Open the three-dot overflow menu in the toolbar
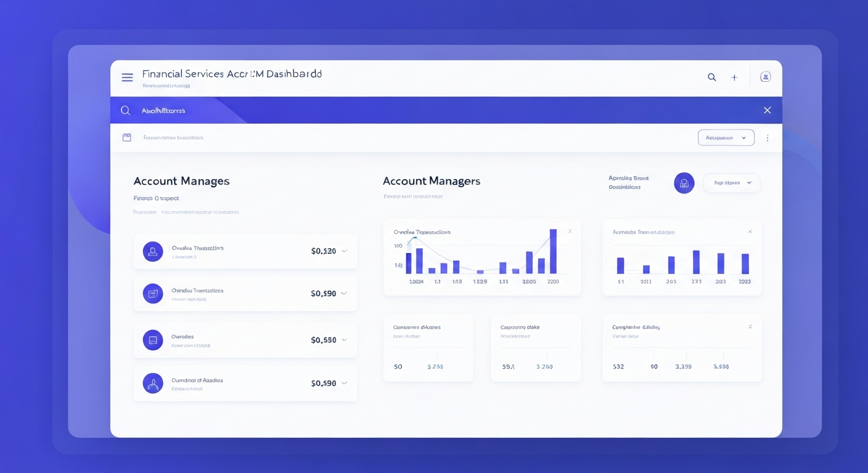This screenshot has height=473, width=868. click(768, 137)
